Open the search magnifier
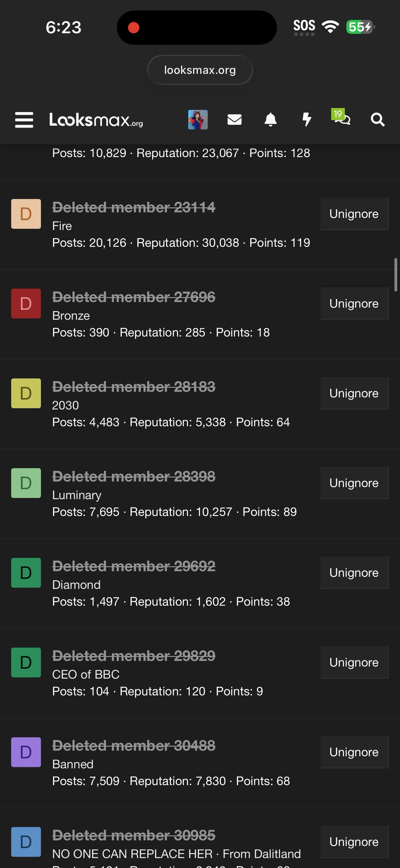This screenshot has height=868, width=400. pyautogui.click(x=377, y=120)
